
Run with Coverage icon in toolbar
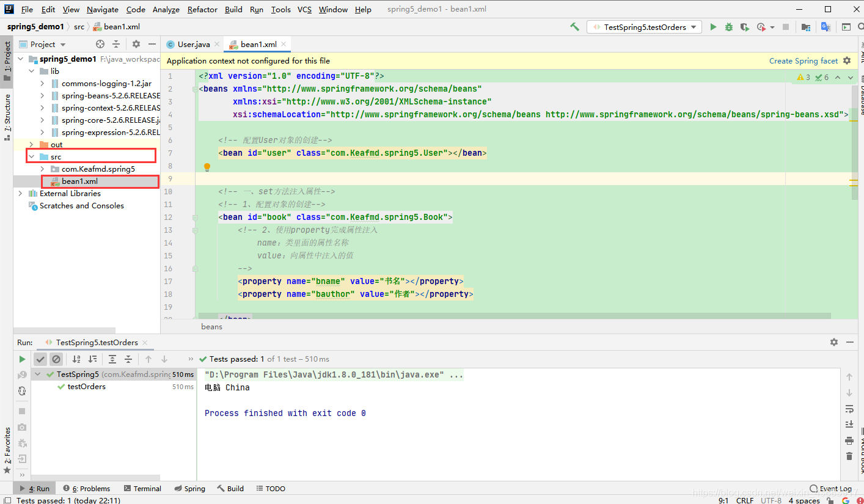click(744, 27)
